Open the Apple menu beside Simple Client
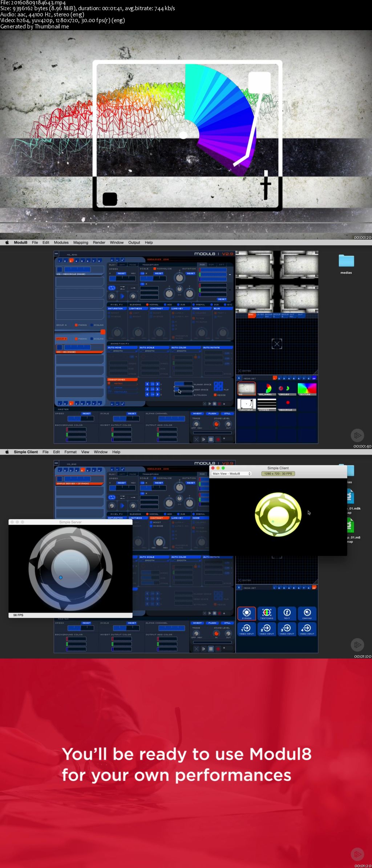 point(7,452)
